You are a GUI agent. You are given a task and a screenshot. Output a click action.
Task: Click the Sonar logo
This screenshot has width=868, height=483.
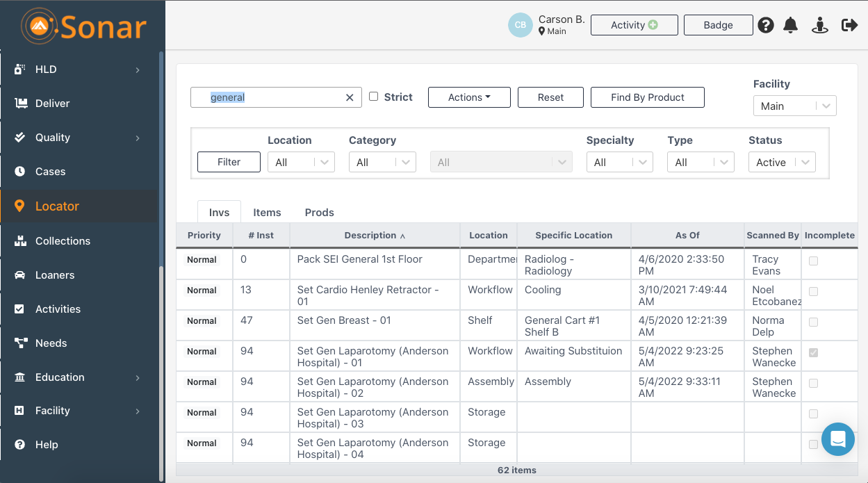(83, 26)
